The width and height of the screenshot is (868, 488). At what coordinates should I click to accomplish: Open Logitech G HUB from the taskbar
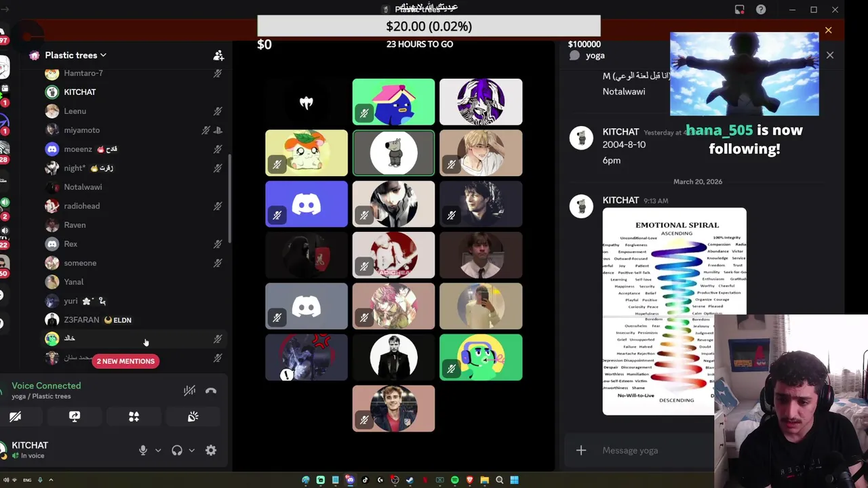pyautogui.click(x=380, y=480)
